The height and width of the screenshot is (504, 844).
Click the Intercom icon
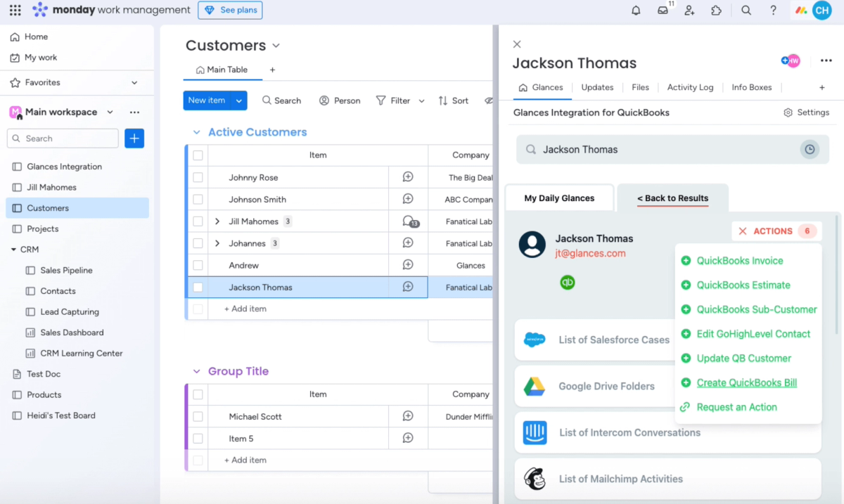535,433
